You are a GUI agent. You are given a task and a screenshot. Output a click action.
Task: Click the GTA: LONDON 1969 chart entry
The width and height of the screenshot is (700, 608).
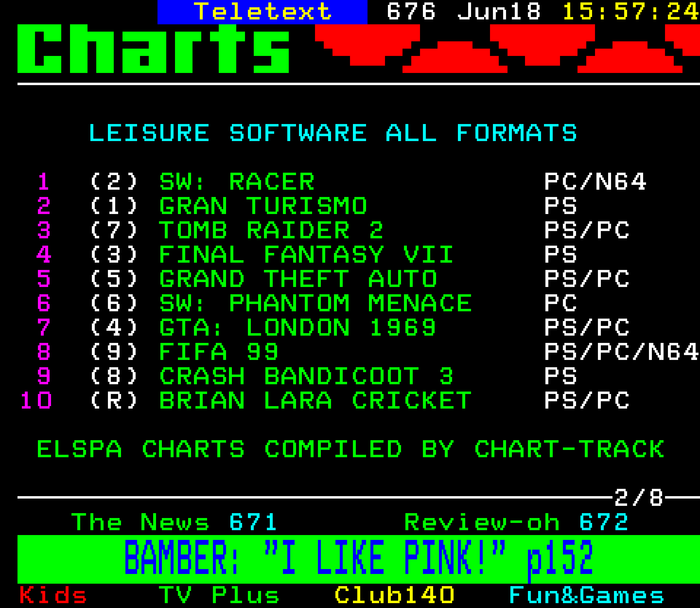tap(297, 327)
